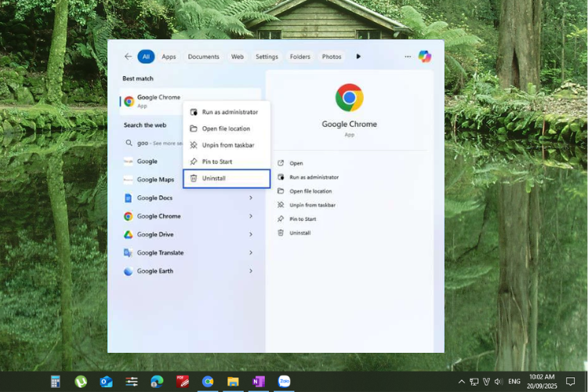Click Uninstall in the preview pane
The image size is (588, 392).
pyautogui.click(x=294, y=233)
